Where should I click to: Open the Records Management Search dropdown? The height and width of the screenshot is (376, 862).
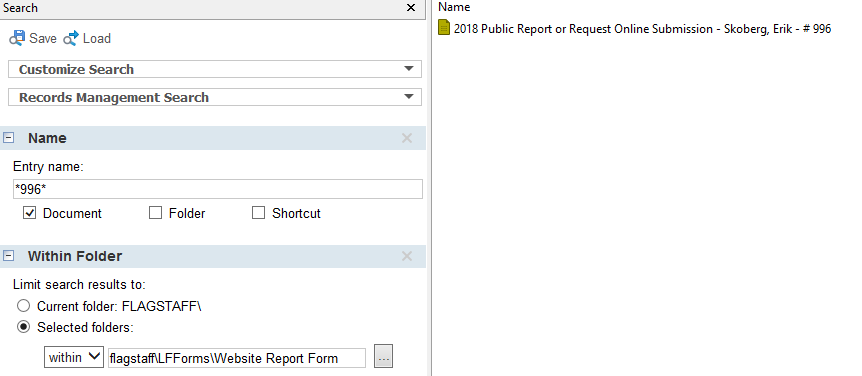[215, 97]
